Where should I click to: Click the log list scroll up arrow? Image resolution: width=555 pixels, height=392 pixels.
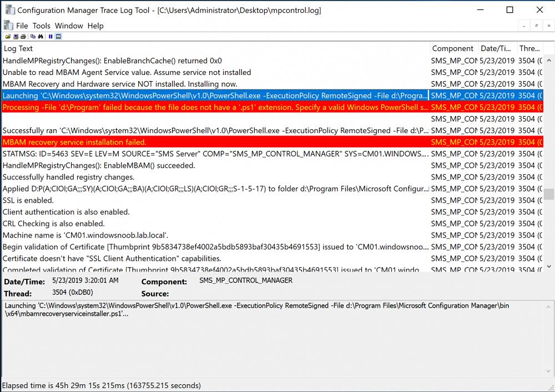tap(549, 61)
